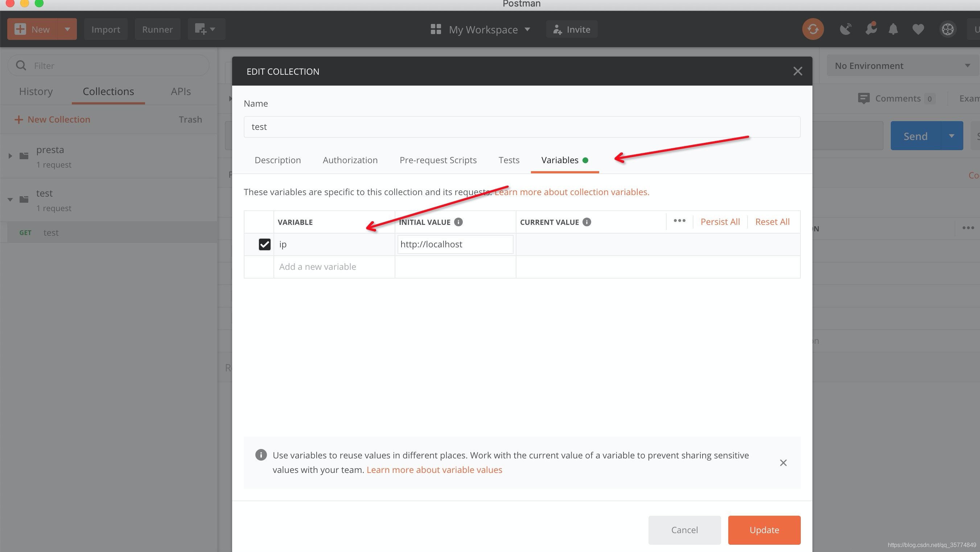Open variables table three-dots options
The height and width of the screenshot is (552, 980).
679,221
